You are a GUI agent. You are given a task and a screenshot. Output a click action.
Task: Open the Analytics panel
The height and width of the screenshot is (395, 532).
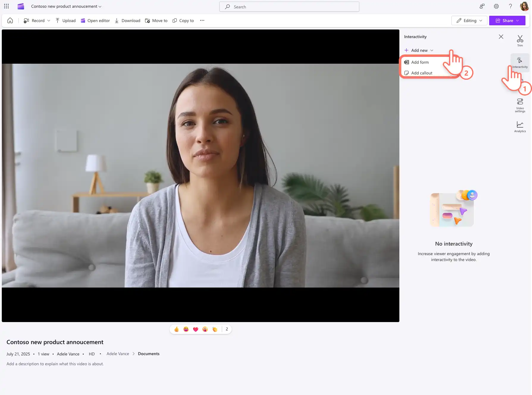(x=520, y=127)
